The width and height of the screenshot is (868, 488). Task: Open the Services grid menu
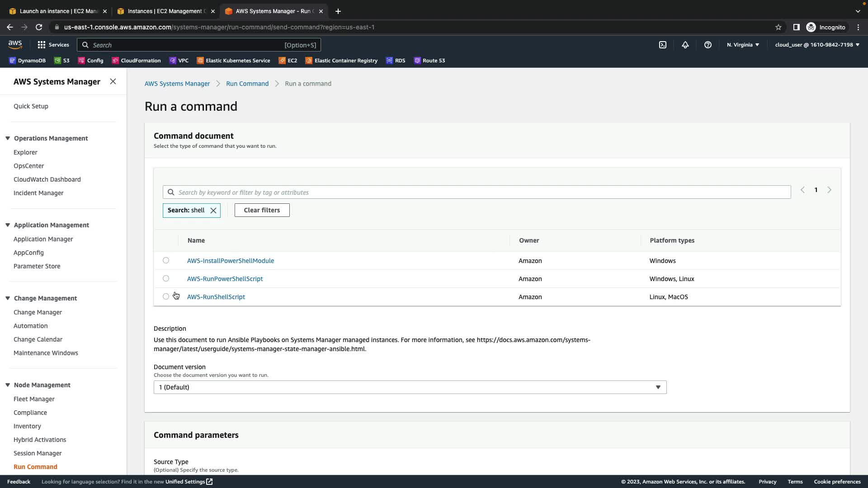53,45
